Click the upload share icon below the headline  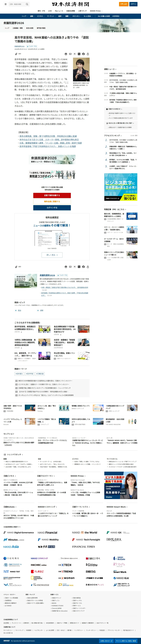(88, 54)
